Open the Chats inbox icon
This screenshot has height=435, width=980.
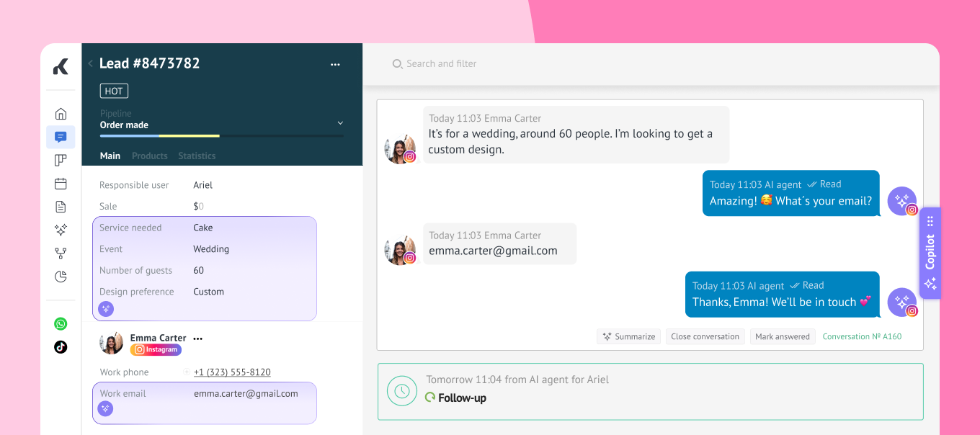[61, 137]
